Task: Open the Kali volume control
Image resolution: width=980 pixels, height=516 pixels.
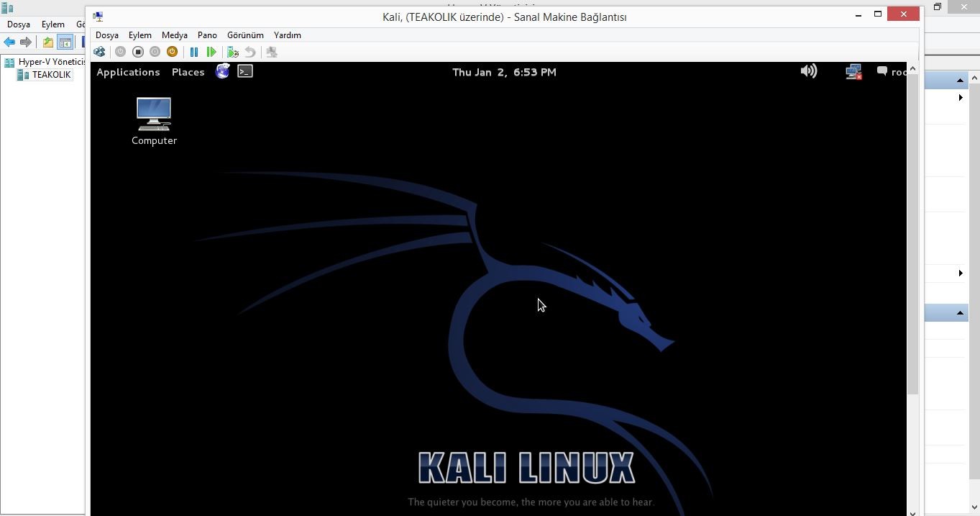Action: point(809,71)
